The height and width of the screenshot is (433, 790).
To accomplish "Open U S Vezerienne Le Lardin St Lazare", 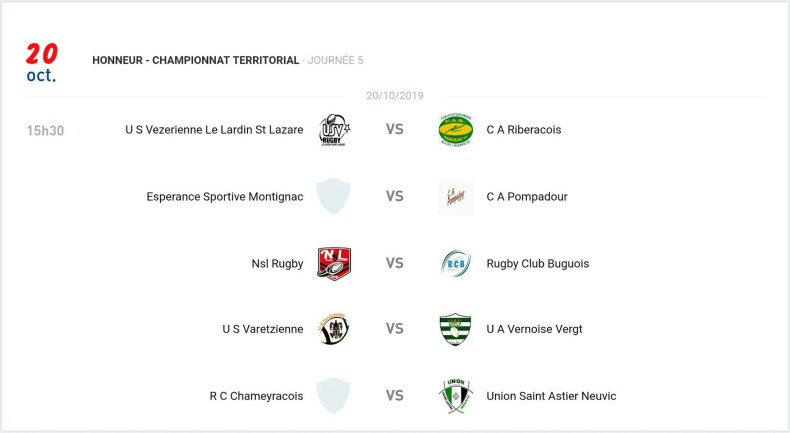I will 214,130.
